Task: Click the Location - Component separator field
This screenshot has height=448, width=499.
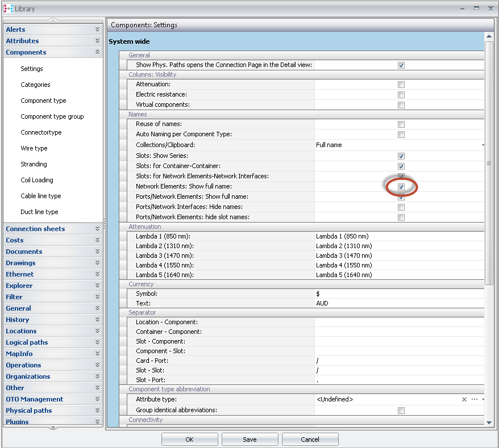Action: [399, 322]
